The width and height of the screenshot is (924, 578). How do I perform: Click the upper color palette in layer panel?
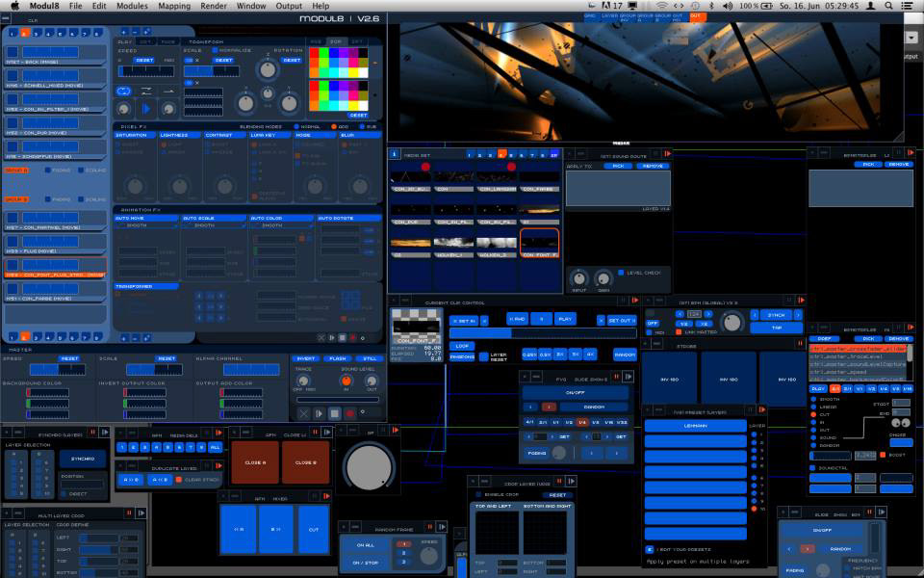[338, 63]
